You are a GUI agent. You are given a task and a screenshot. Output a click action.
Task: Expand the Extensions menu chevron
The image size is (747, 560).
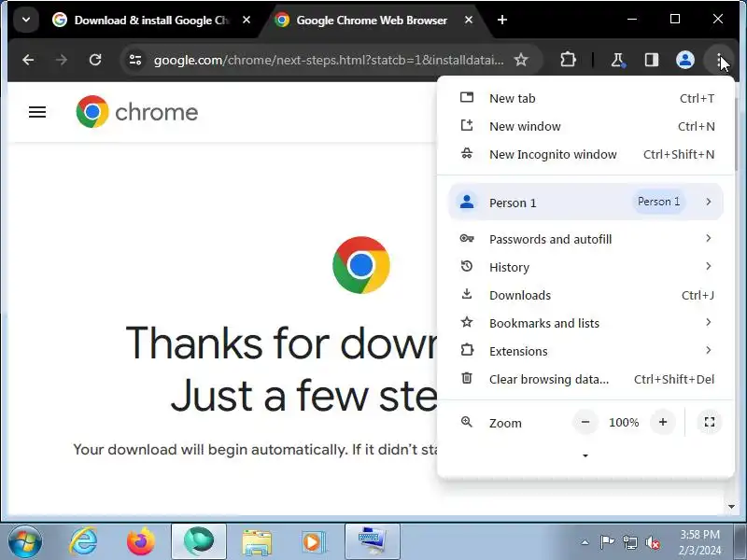[709, 351]
